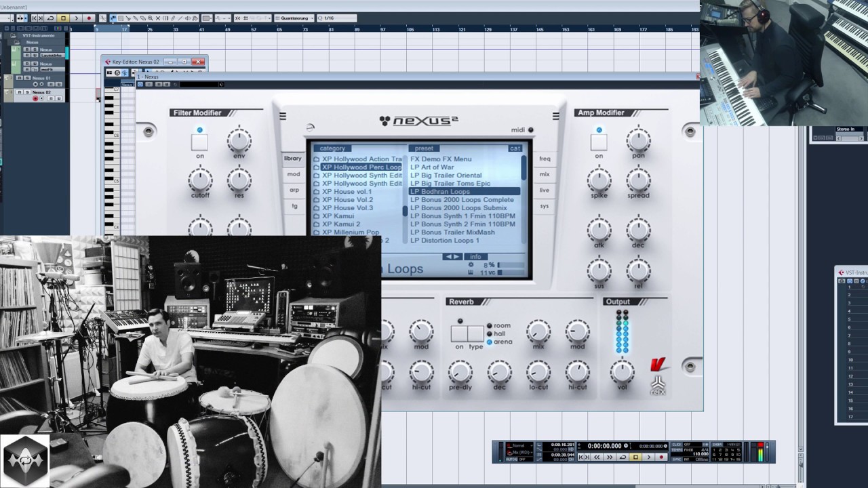
Task: Mute the Nexus 01 track
Action: 20,78
